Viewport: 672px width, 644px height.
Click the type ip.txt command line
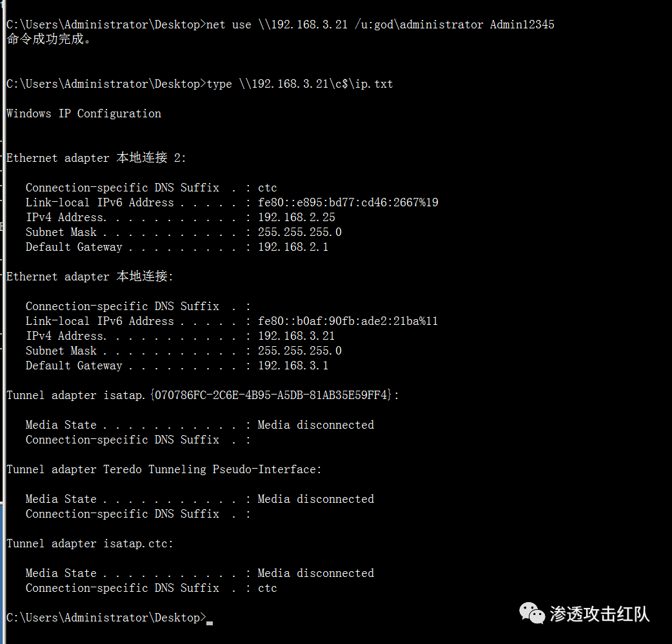pyautogui.click(x=299, y=84)
